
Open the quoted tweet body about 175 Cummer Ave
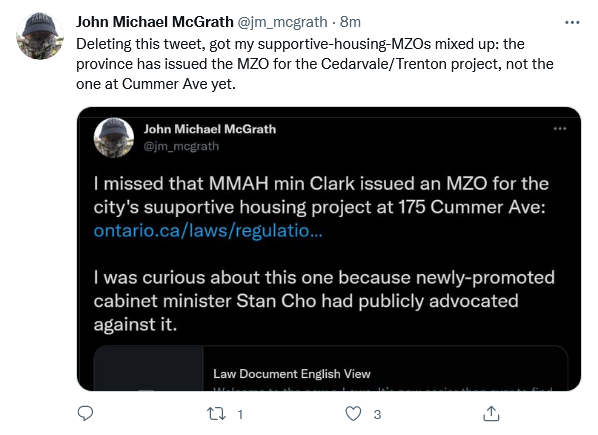click(x=323, y=254)
